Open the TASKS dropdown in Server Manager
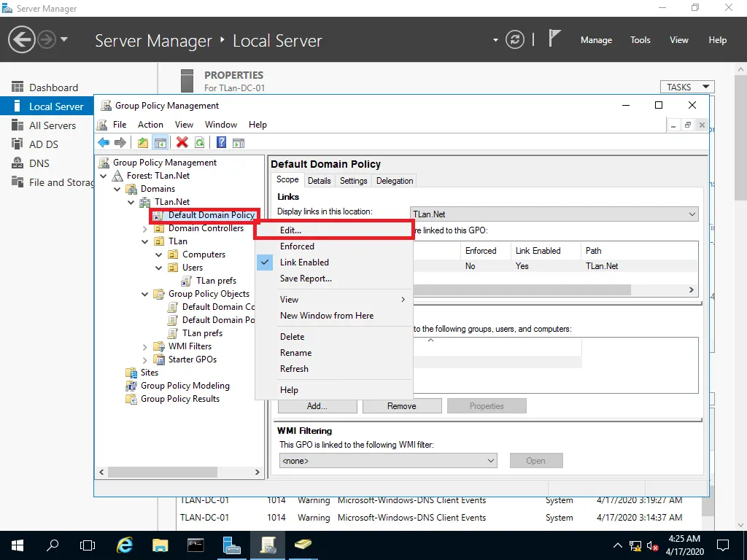Image resolution: width=747 pixels, height=560 pixels. tap(687, 87)
